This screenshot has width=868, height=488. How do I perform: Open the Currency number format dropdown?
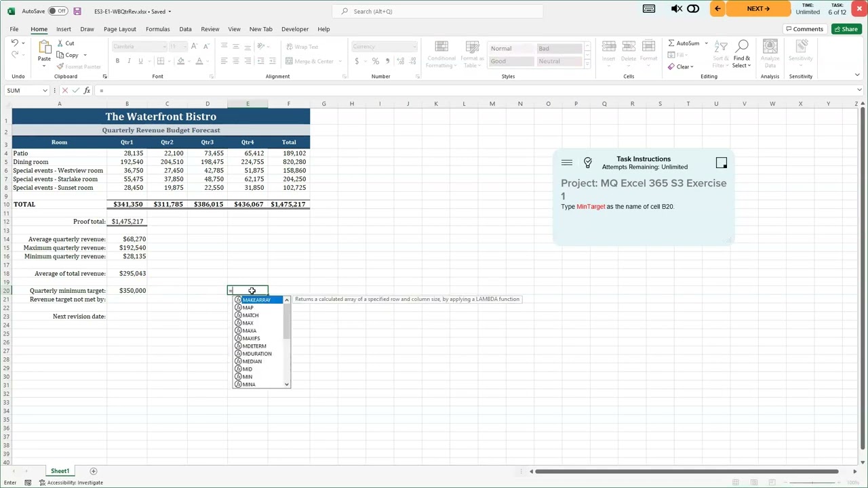pyautogui.click(x=414, y=47)
